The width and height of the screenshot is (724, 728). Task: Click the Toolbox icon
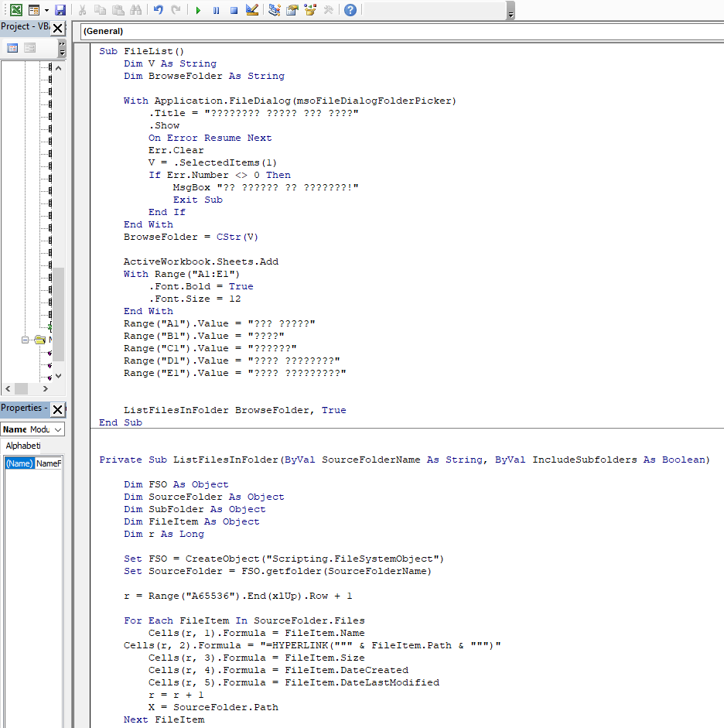point(328,10)
